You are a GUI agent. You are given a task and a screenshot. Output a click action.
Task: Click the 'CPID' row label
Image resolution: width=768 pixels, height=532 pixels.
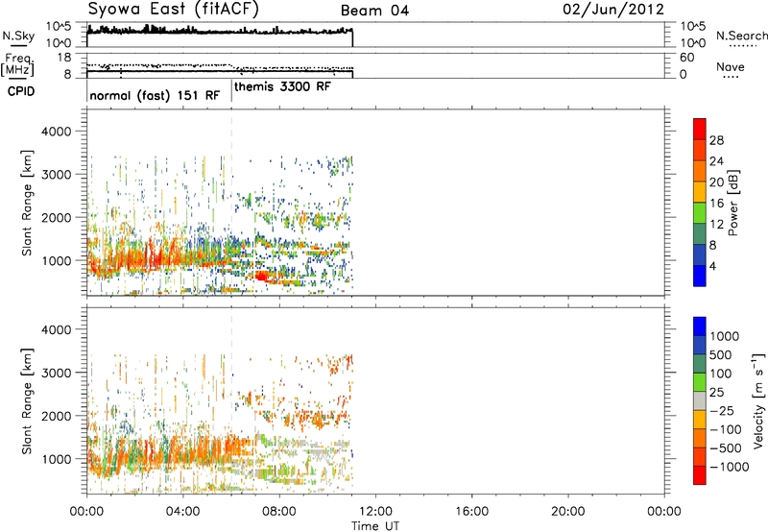(x=21, y=91)
